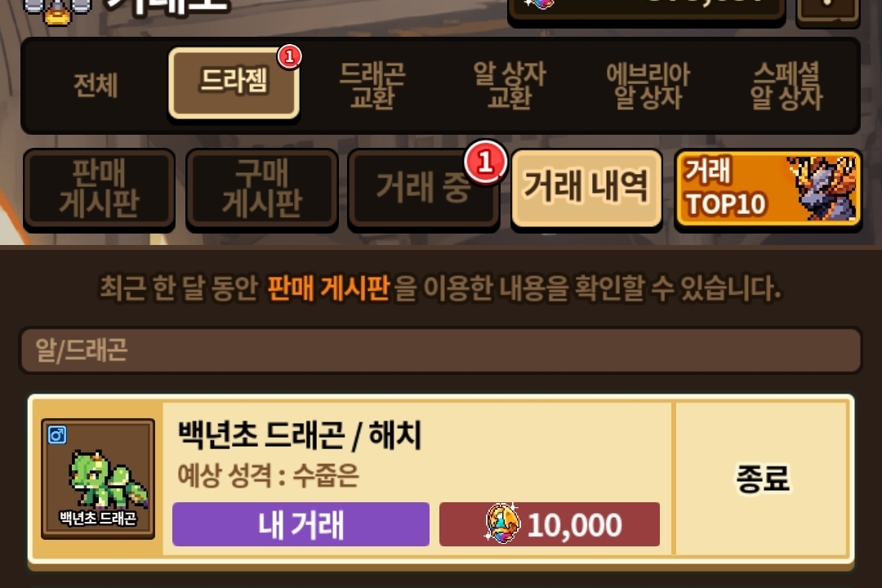Click the red badge on 드라젬 tab

(290, 56)
